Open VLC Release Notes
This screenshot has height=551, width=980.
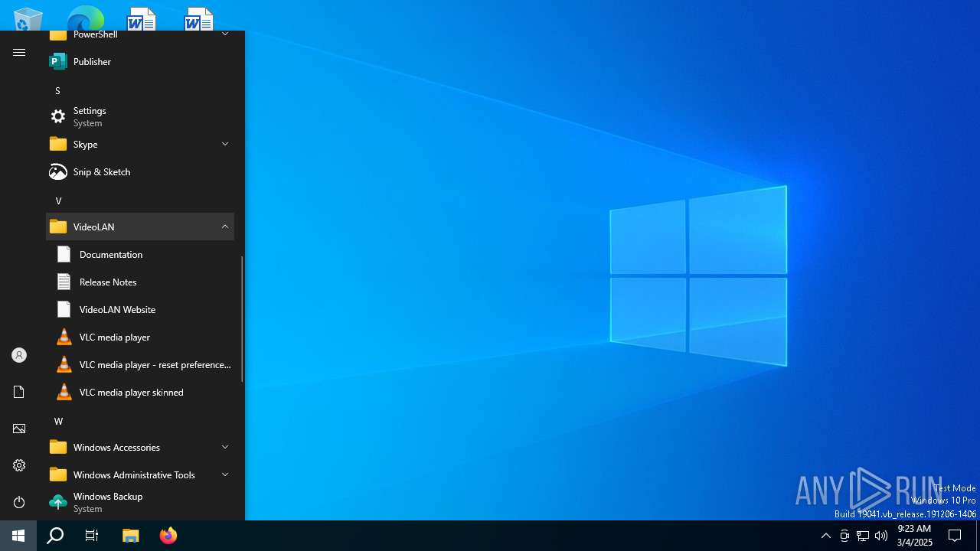(140, 282)
